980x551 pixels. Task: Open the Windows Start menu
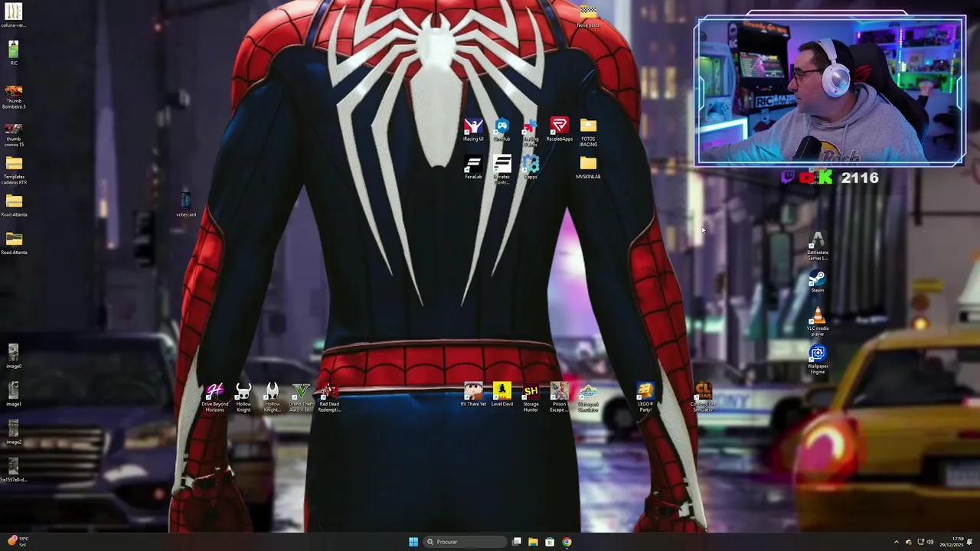[413, 542]
